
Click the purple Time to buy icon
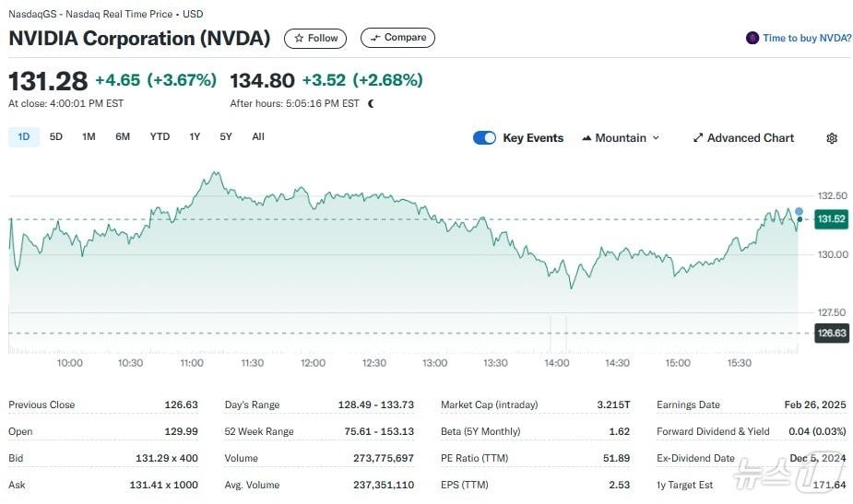point(752,39)
